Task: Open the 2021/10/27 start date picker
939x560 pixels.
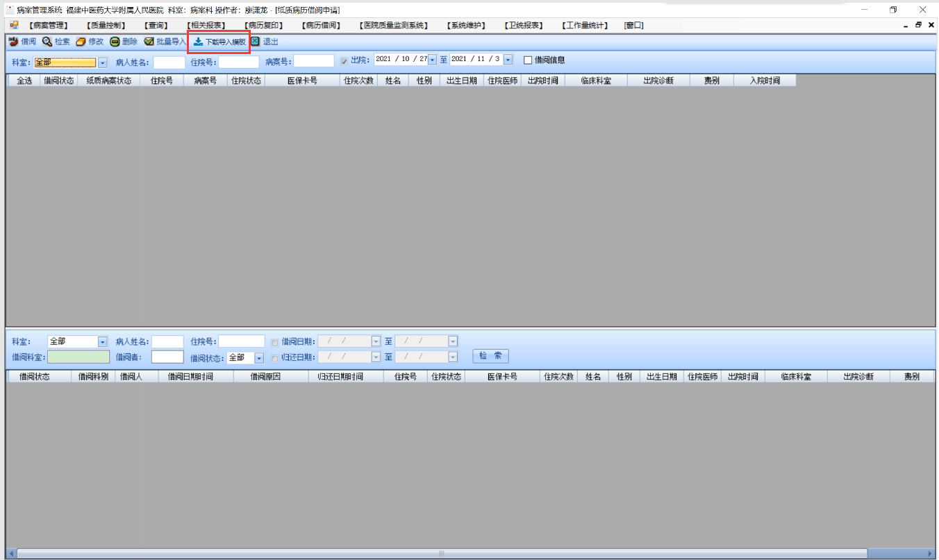Action: pyautogui.click(x=433, y=60)
